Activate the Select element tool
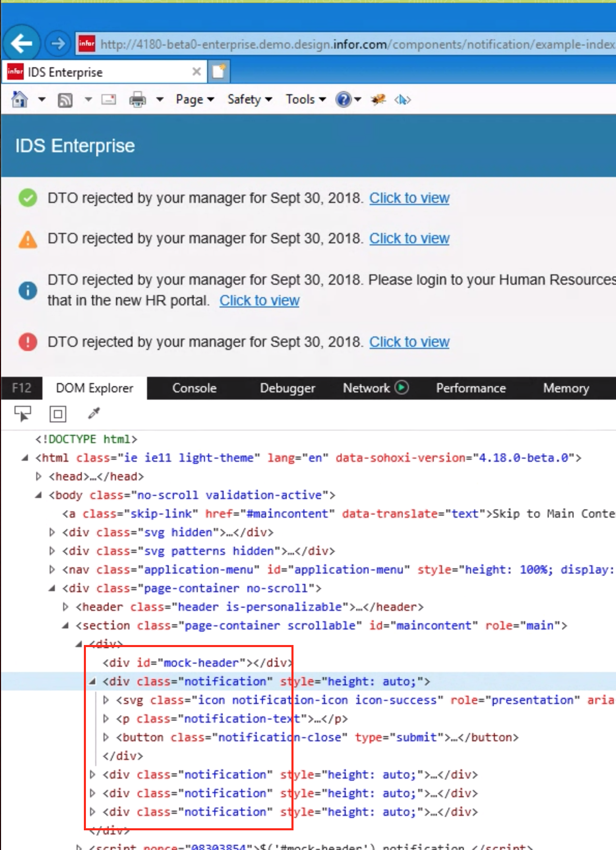This screenshot has width=616, height=850. pos(22,414)
